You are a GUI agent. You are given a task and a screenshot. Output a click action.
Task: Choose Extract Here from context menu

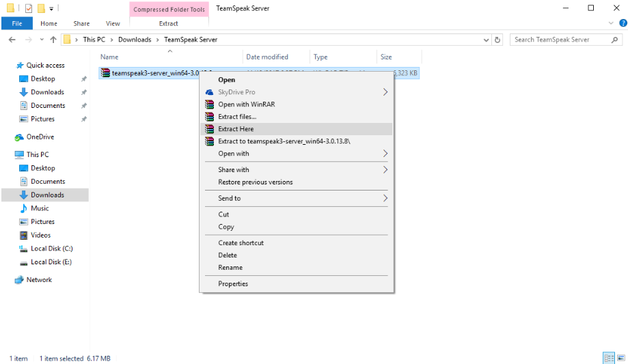coord(296,129)
